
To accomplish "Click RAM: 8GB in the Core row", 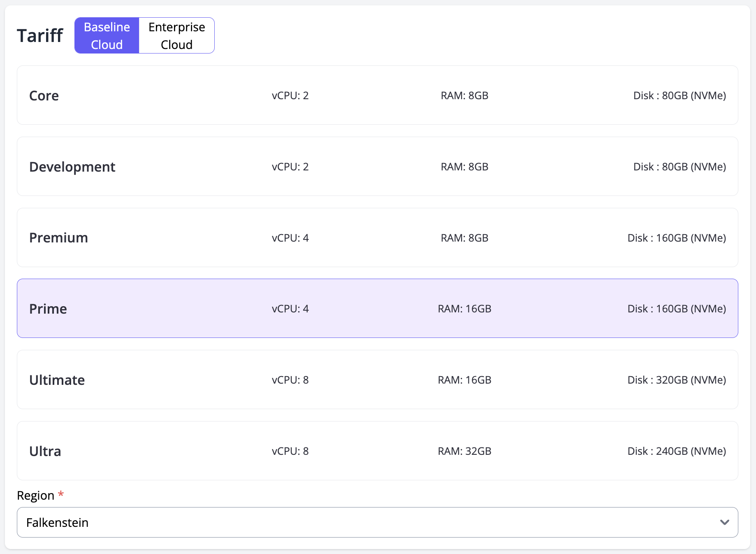I will tap(464, 95).
